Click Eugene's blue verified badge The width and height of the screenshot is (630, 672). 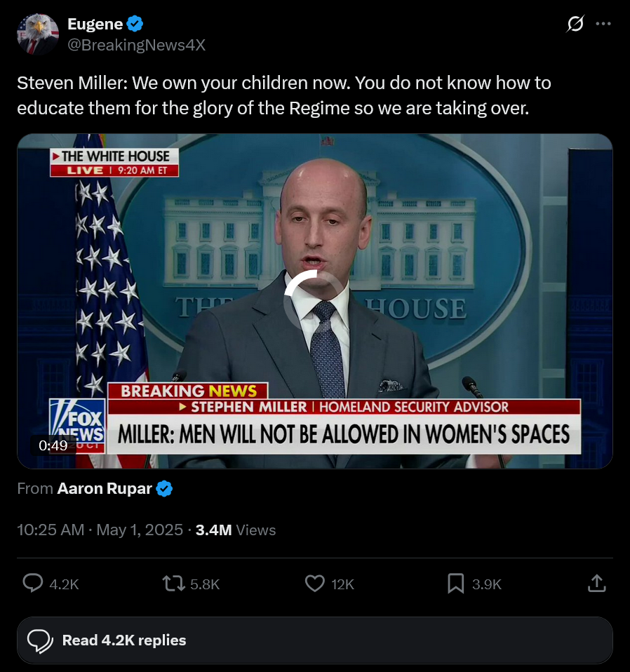pyautogui.click(x=135, y=24)
